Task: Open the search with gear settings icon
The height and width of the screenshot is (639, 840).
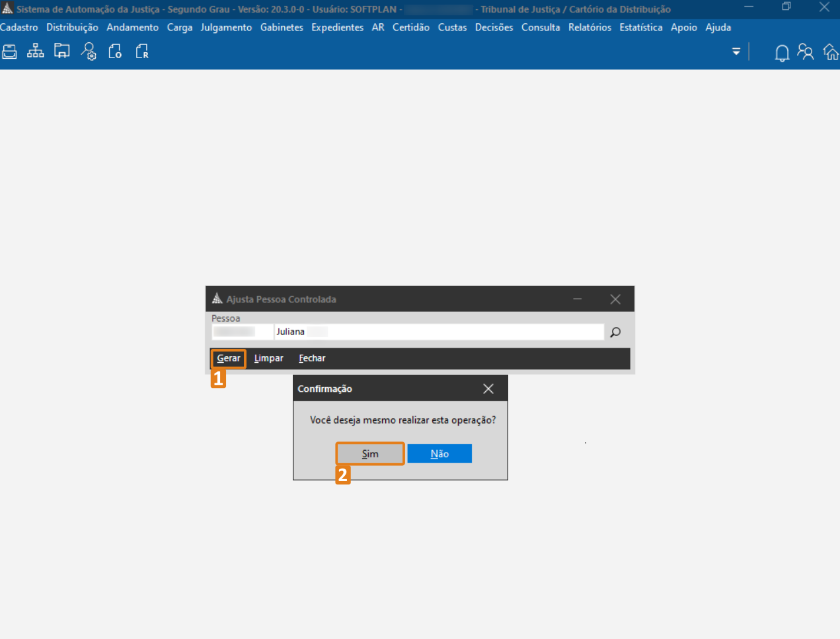Action: 89,52
